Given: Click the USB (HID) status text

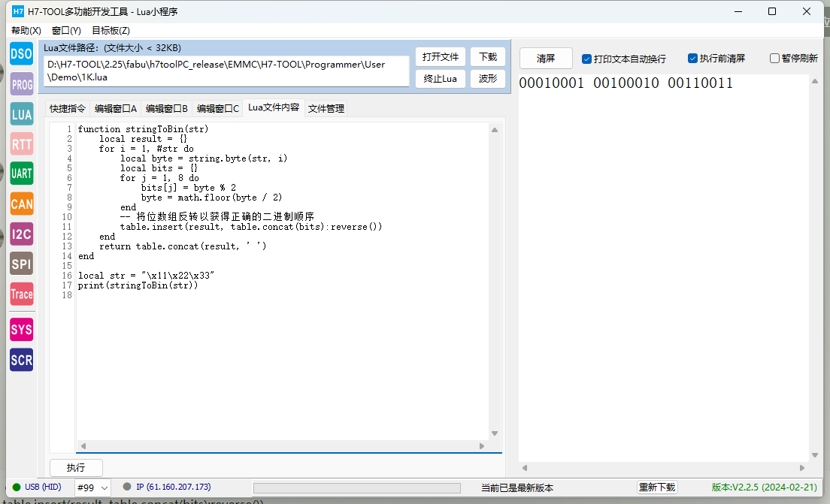Looking at the screenshot, I should pyautogui.click(x=43, y=487).
